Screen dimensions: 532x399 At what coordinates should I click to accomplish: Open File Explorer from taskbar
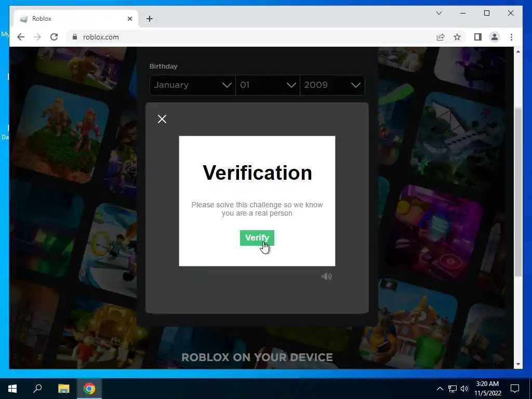pyautogui.click(x=63, y=389)
